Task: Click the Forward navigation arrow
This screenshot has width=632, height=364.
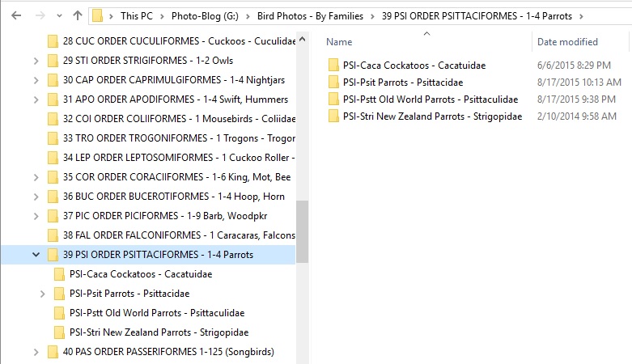Action: pyautogui.click(x=39, y=15)
